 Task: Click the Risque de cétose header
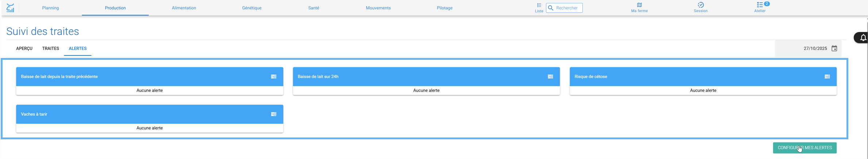703,77
